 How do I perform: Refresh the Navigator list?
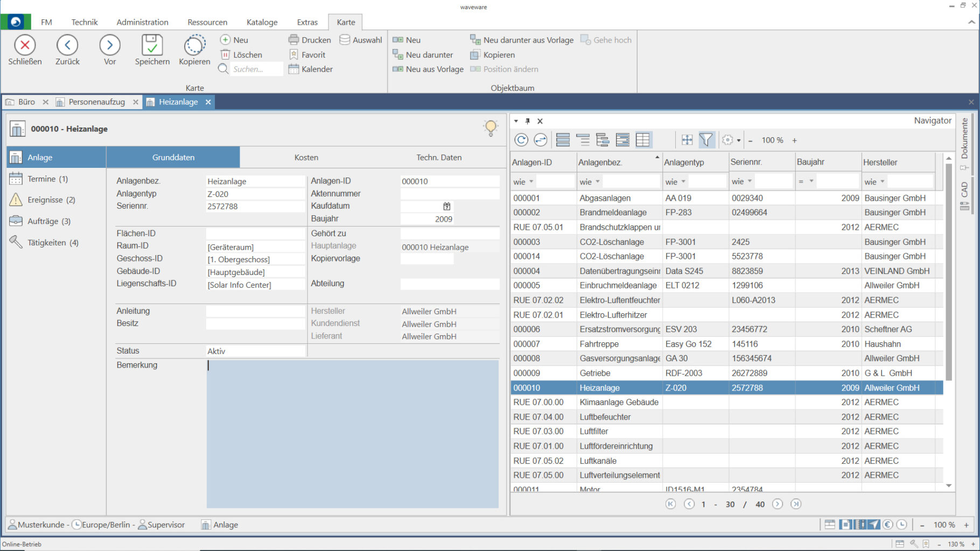tap(521, 140)
